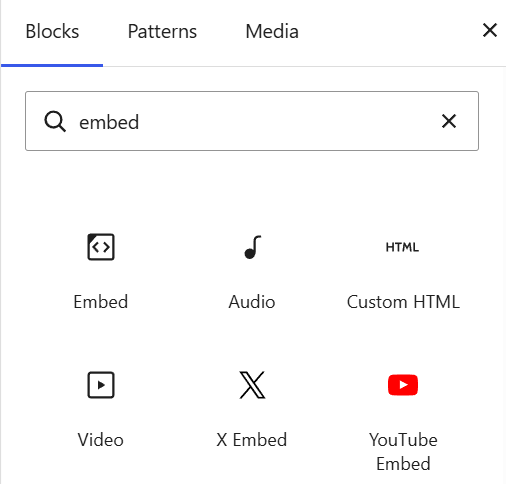
Task: Focus the block search input containing 'embed'
Action: coord(252,121)
